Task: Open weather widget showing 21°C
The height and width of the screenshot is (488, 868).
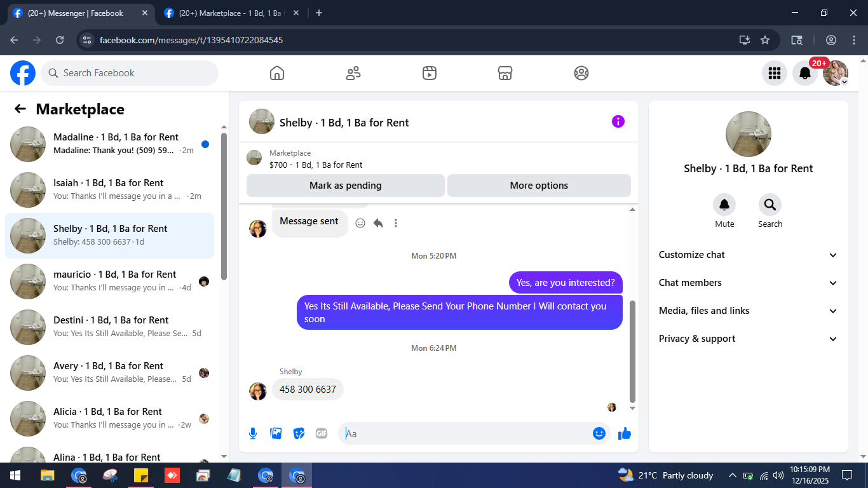Action: pos(665,475)
